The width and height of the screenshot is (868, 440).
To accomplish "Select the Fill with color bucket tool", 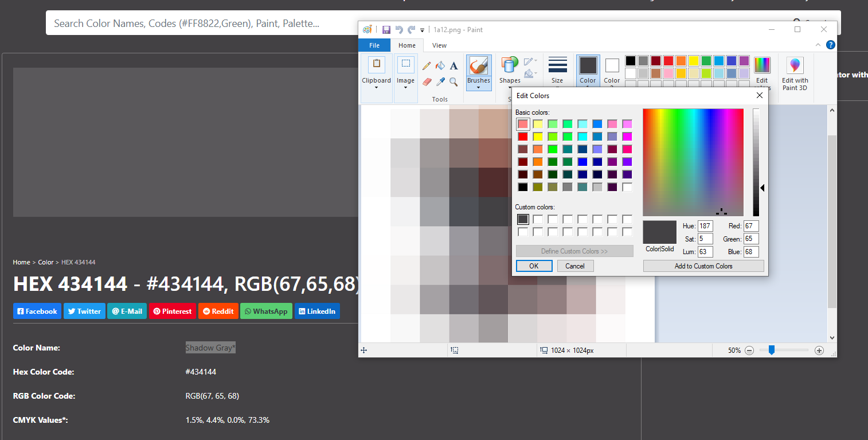I will coord(440,66).
